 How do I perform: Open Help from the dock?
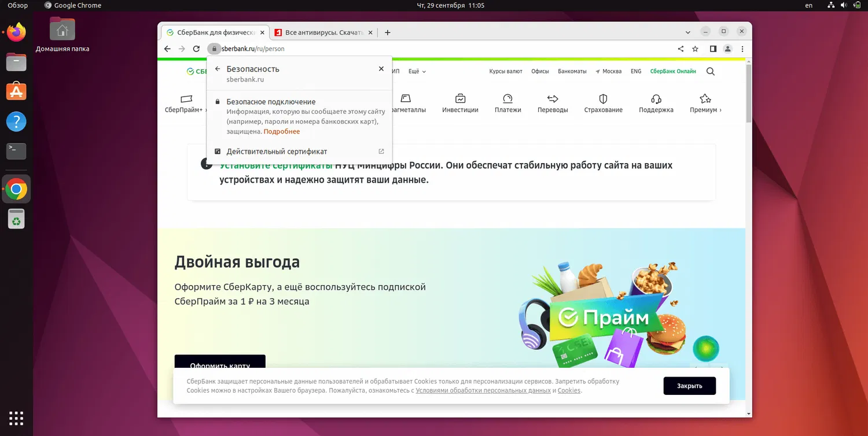16,121
